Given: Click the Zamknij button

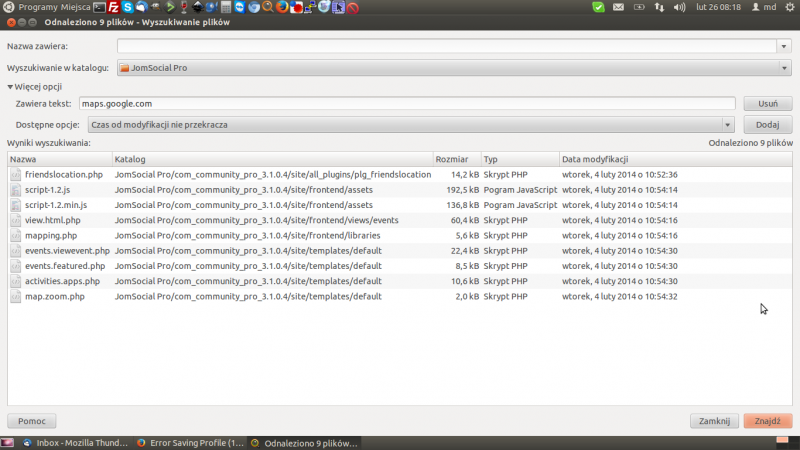Looking at the screenshot, I should [x=714, y=421].
